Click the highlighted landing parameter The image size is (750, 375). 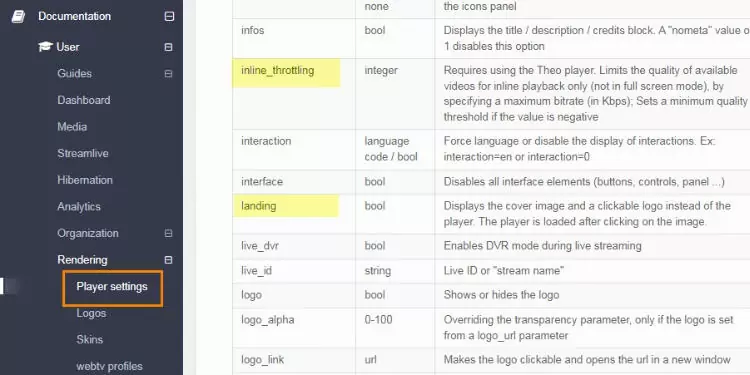pos(258,206)
